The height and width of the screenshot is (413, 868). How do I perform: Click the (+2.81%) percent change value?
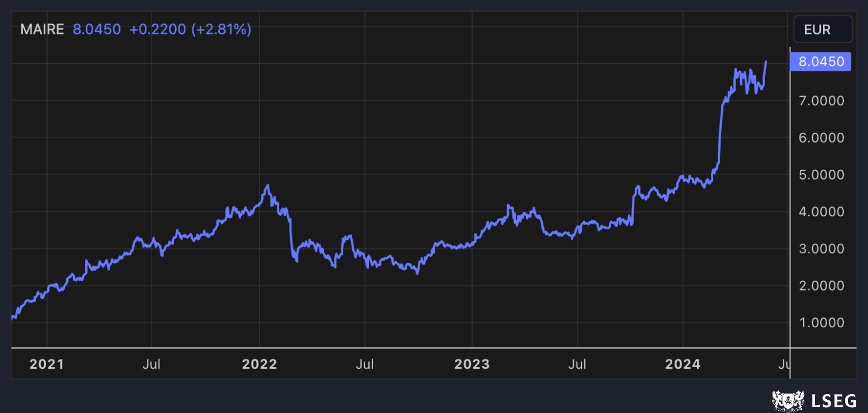coord(221,29)
